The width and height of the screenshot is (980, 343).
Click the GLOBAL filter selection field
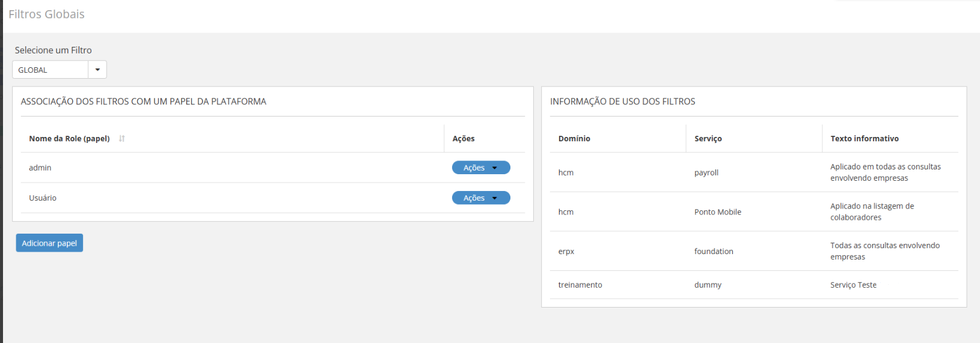pyautogui.click(x=51, y=70)
